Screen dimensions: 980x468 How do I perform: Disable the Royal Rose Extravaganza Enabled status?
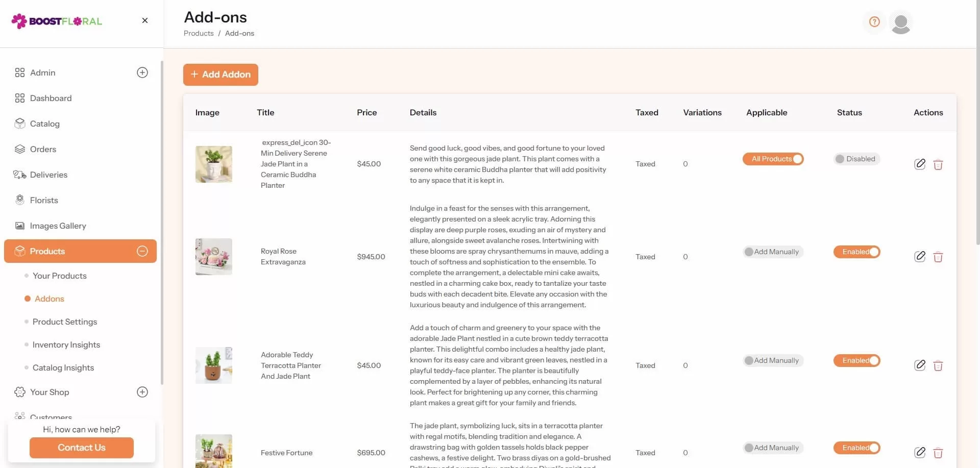856,252
